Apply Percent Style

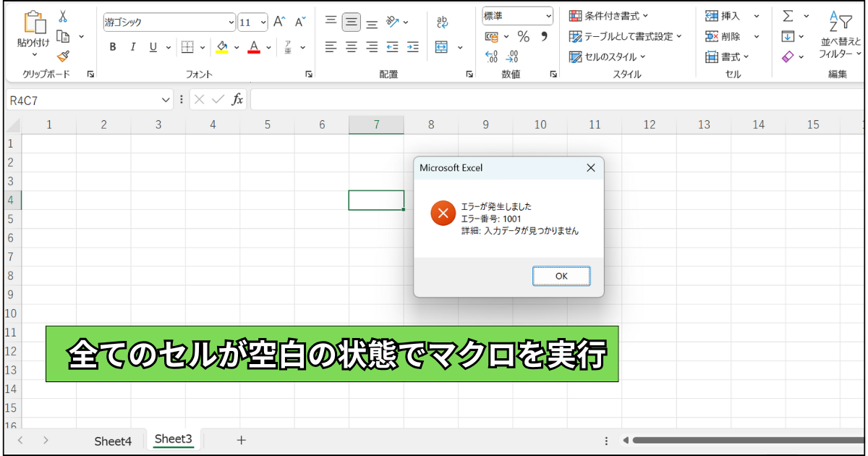[x=524, y=36]
